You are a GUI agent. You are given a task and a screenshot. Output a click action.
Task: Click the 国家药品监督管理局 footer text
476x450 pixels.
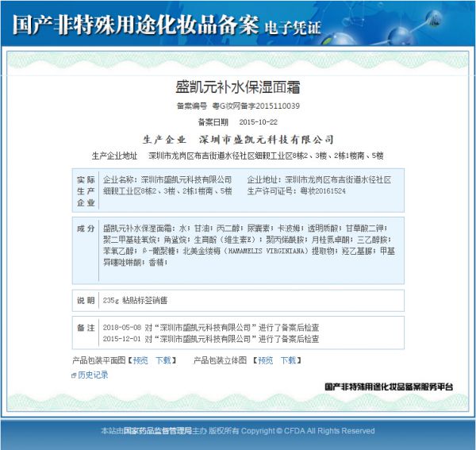158,431
